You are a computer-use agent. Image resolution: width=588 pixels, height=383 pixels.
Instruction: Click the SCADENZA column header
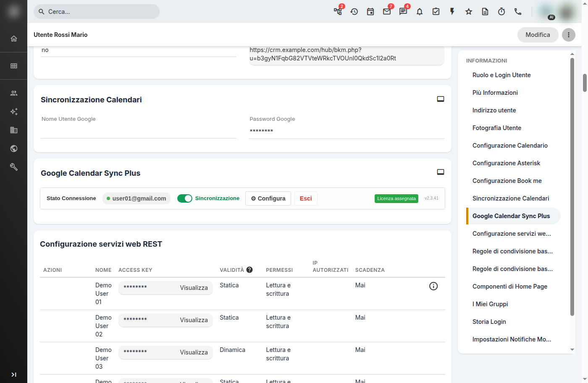click(370, 270)
